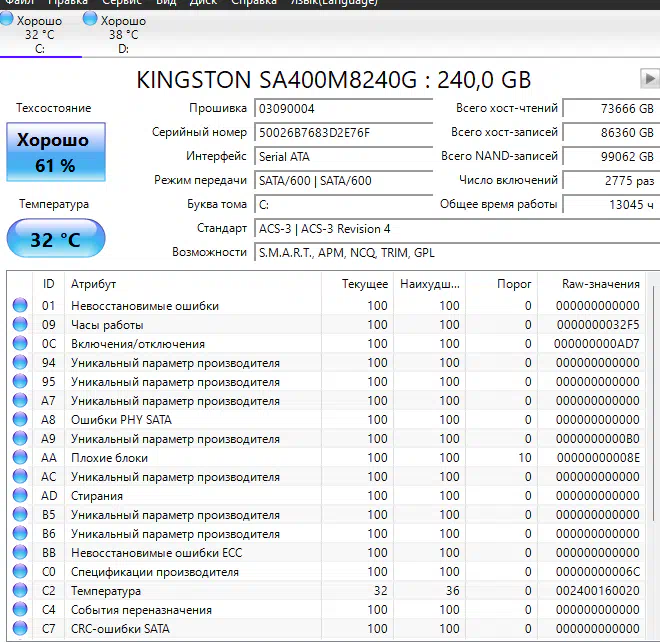Click status orb for attribute B6

pyautogui.click(x=20, y=533)
